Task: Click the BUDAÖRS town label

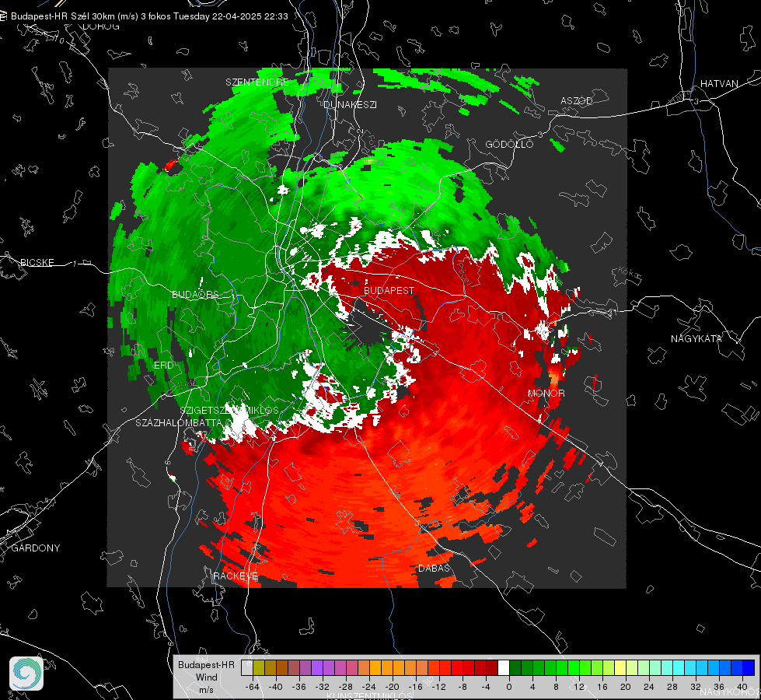Action: tap(195, 294)
